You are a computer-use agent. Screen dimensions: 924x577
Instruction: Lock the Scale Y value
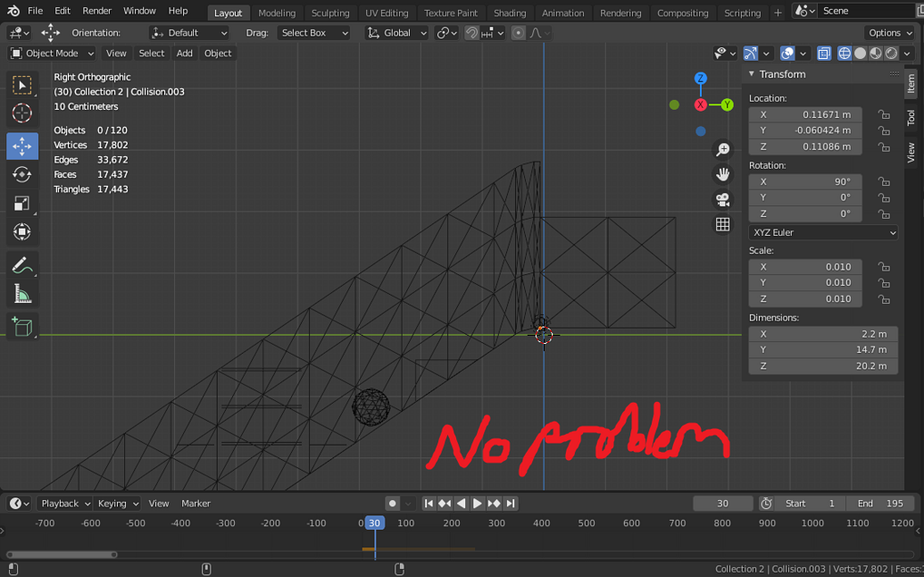[883, 283]
